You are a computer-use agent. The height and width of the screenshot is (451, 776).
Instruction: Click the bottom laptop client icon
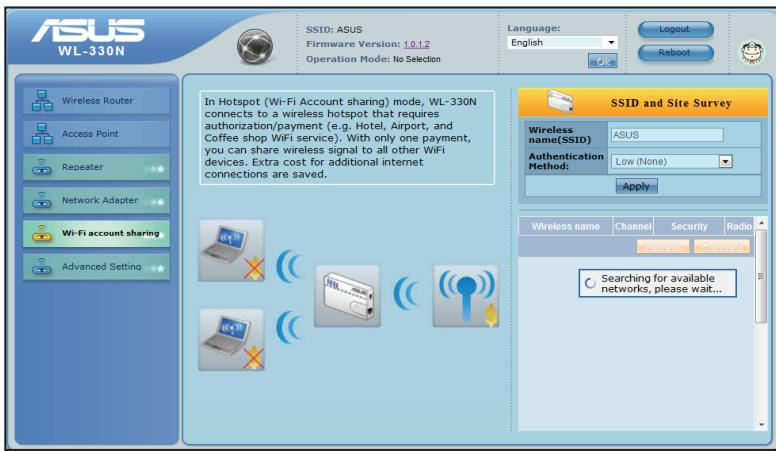pyautogui.click(x=231, y=340)
